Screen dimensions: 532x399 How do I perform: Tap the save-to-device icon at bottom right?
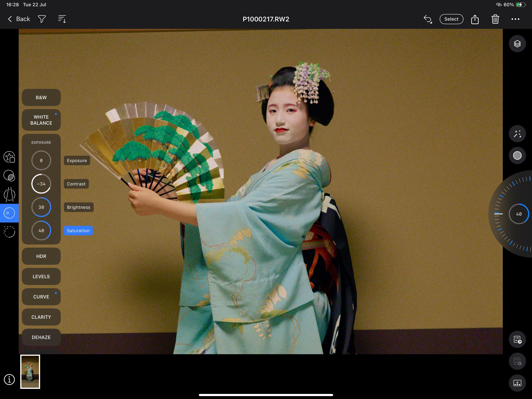[x=517, y=383]
